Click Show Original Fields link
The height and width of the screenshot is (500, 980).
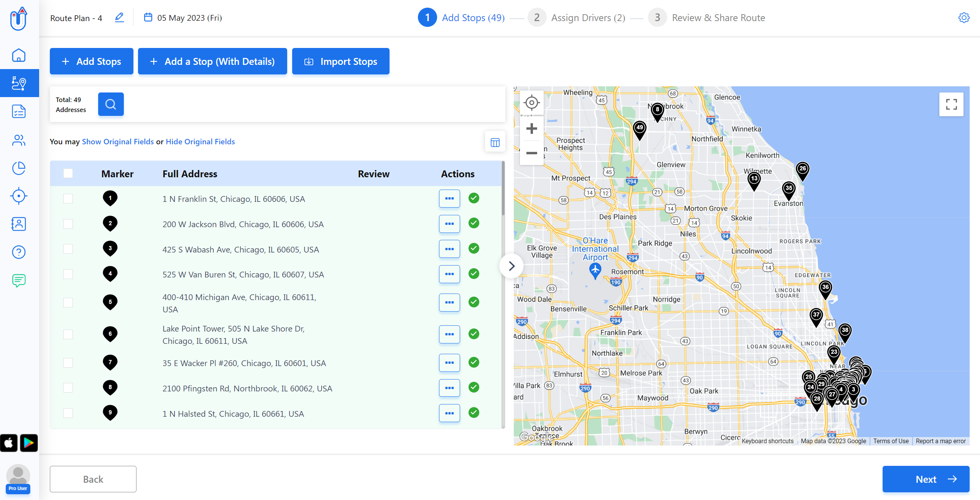117,142
